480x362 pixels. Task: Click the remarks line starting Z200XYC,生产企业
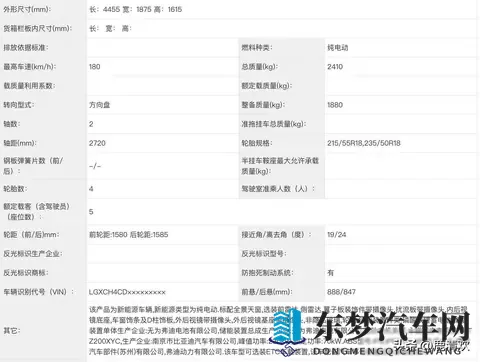[279, 341]
